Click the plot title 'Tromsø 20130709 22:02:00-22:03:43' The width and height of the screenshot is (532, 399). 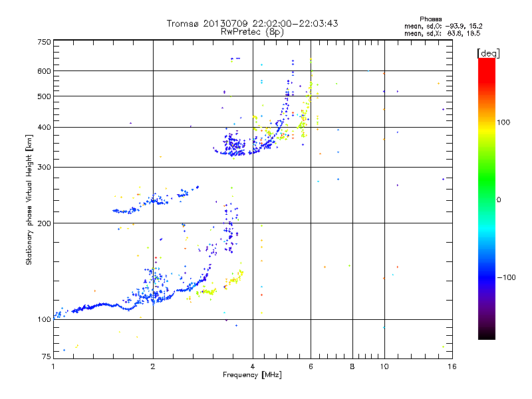[x=253, y=23]
